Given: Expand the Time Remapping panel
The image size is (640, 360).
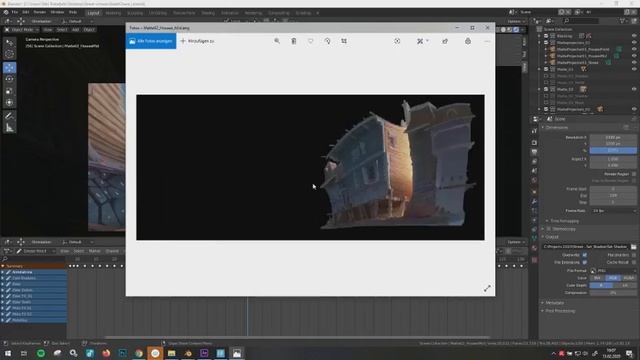Looking at the screenshot, I should 564,221.
